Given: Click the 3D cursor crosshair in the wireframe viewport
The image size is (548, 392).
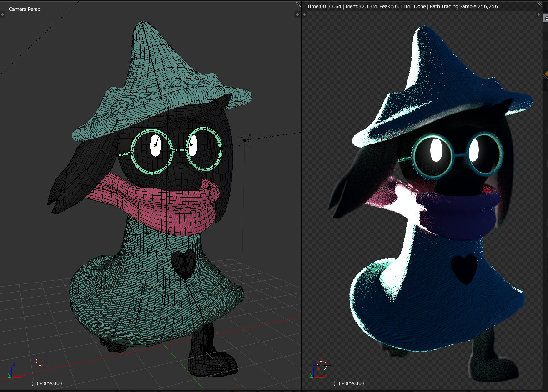Looking at the screenshot, I should pos(41,361).
